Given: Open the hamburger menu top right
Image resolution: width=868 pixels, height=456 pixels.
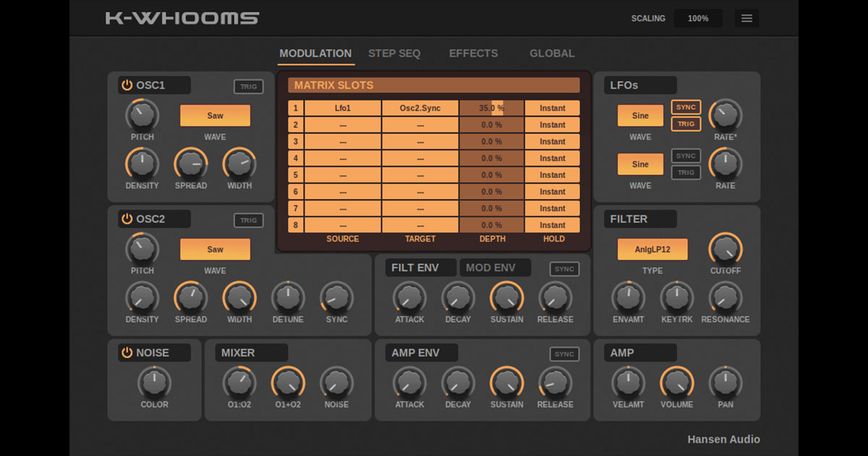Looking at the screenshot, I should pyautogui.click(x=746, y=18).
